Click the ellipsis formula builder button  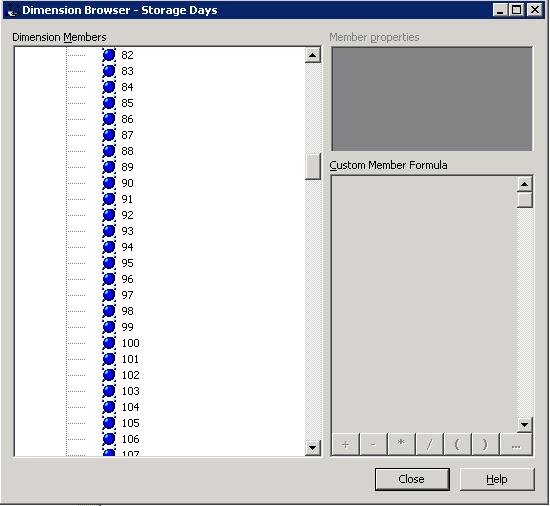(x=516, y=444)
